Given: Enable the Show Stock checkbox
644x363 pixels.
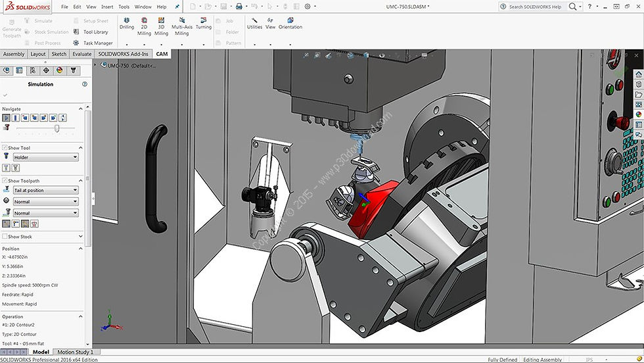Looking at the screenshot, I should [x=5, y=236].
